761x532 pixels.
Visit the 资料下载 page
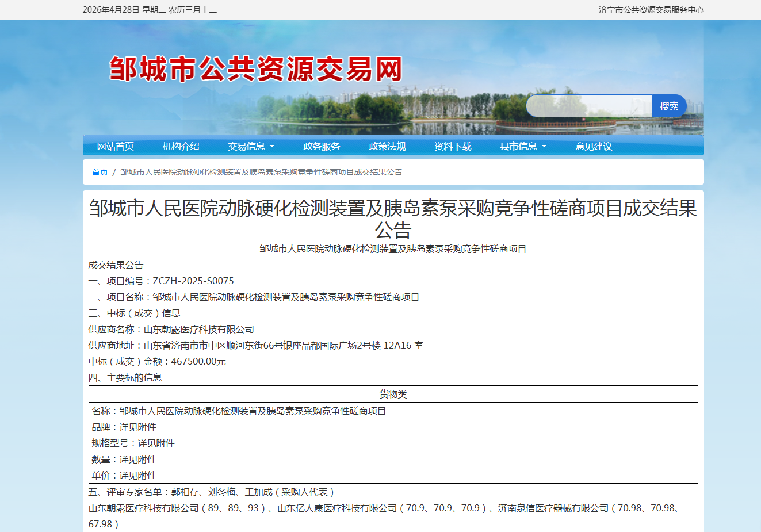point(453,146)
